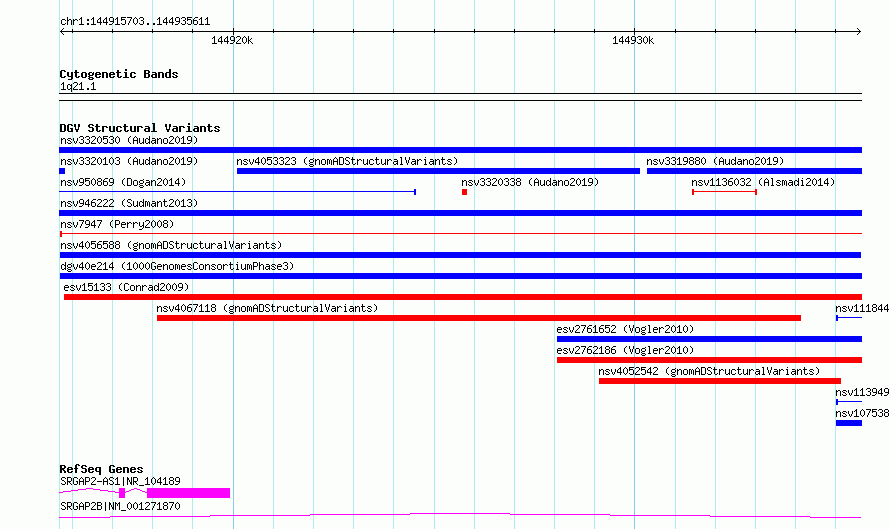
Task: Select the small red nsv3320338 square
Action: pos(464,192)
